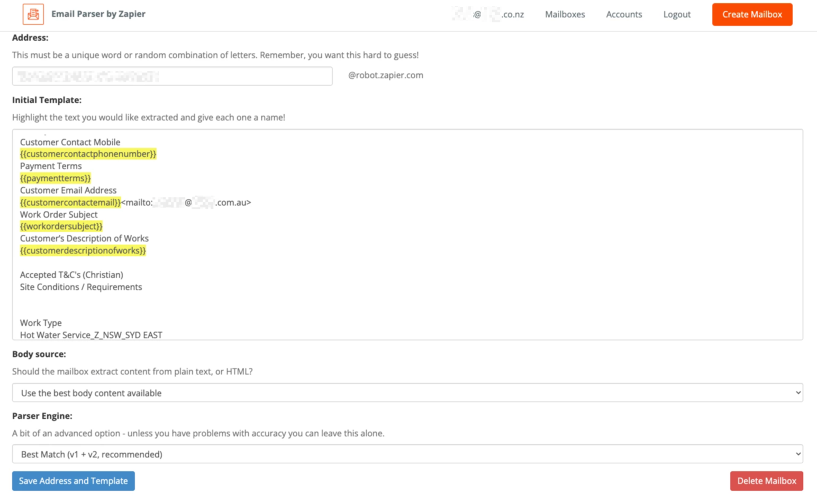
Task: Log out using the Logout link
Action: (x=677, y=15)
